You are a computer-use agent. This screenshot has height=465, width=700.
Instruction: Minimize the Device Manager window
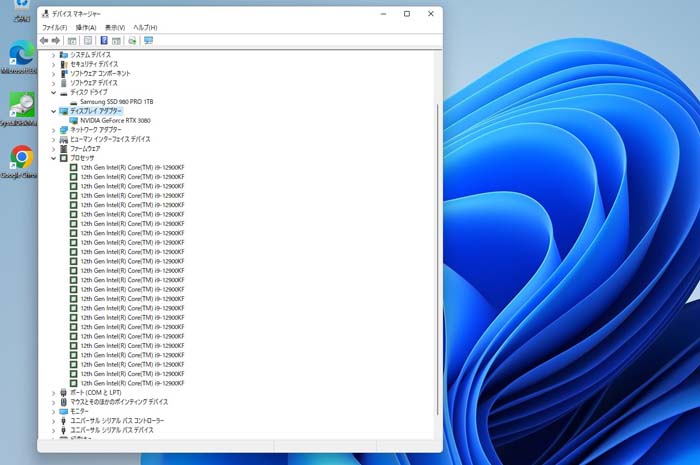click(383, 14)
